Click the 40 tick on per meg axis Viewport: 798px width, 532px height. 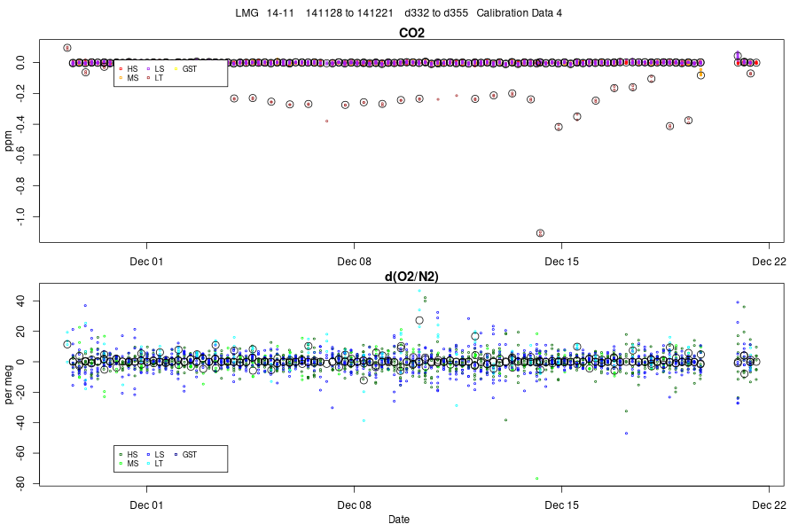[21, 301]
